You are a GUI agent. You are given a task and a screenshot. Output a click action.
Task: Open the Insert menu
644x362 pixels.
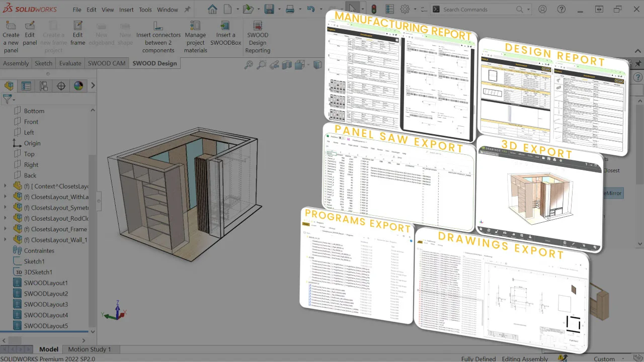pos(126,10)
